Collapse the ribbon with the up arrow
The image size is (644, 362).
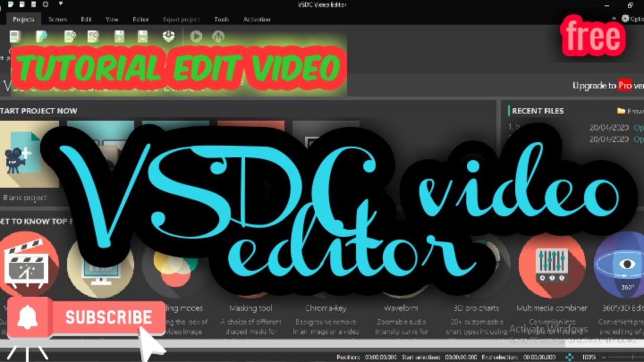pos(615,19)
